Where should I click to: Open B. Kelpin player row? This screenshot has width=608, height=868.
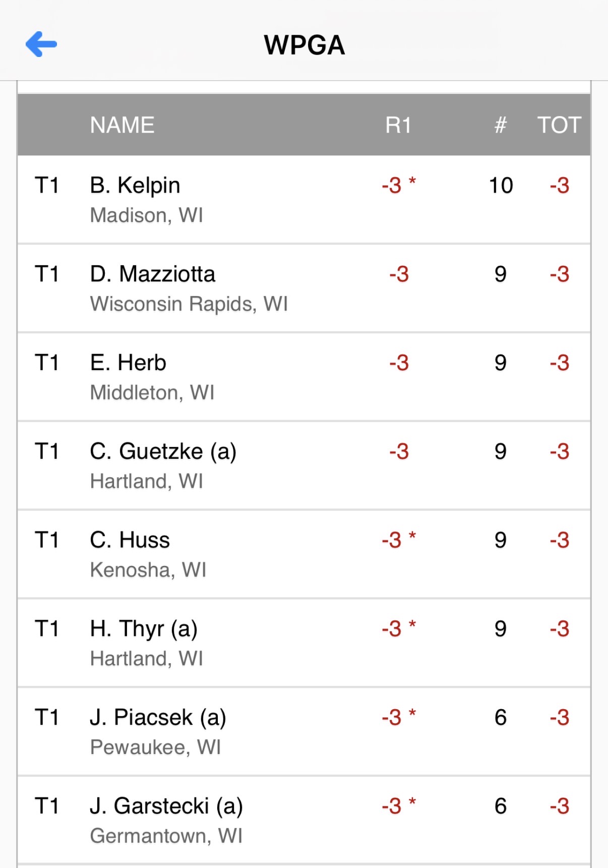point(304,200)
